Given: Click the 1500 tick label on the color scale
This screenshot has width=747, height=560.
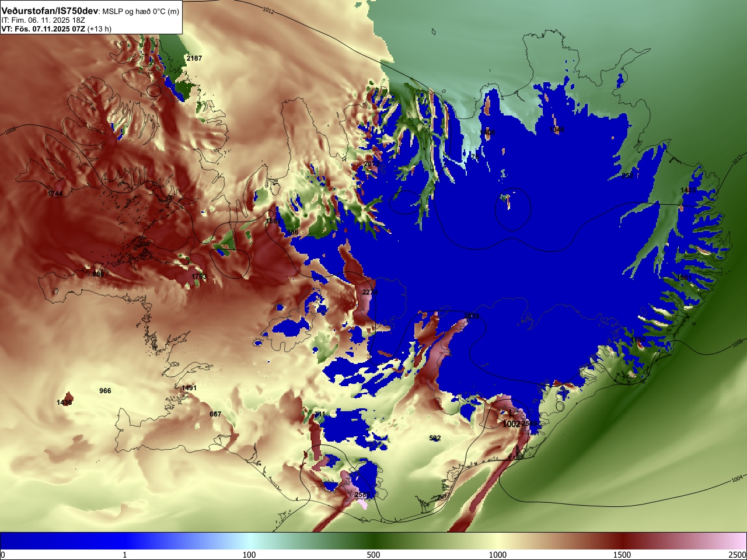Looking at the screenshot, I should pos(622,555).
